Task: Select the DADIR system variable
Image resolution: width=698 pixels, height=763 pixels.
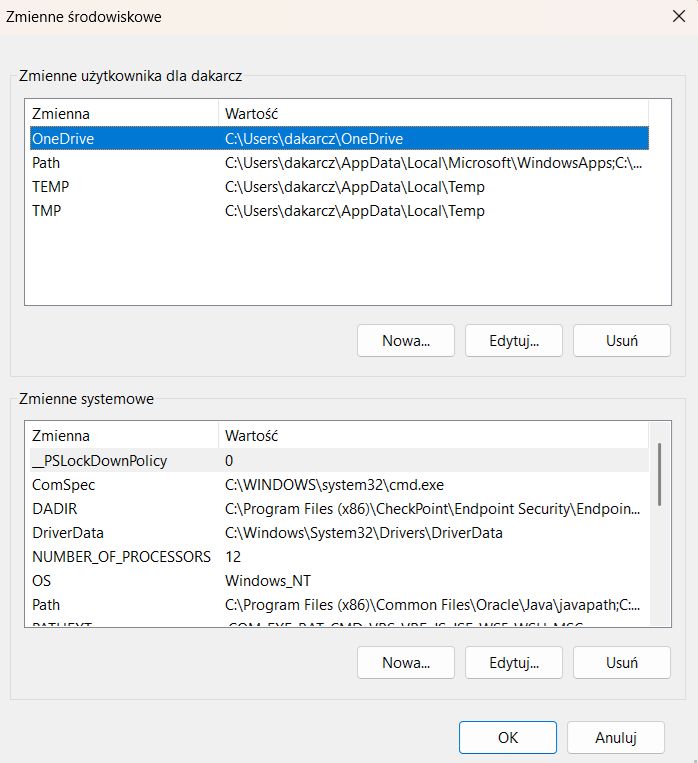Action: pos(339,509)
